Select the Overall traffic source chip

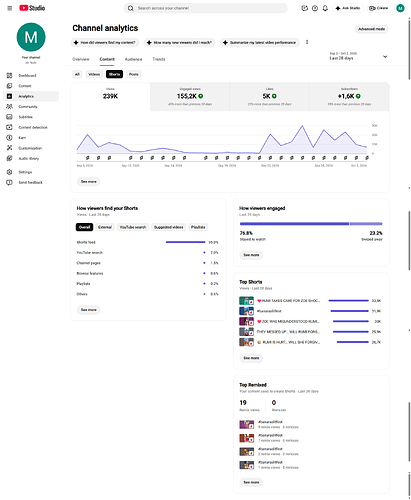click(84, 227)
